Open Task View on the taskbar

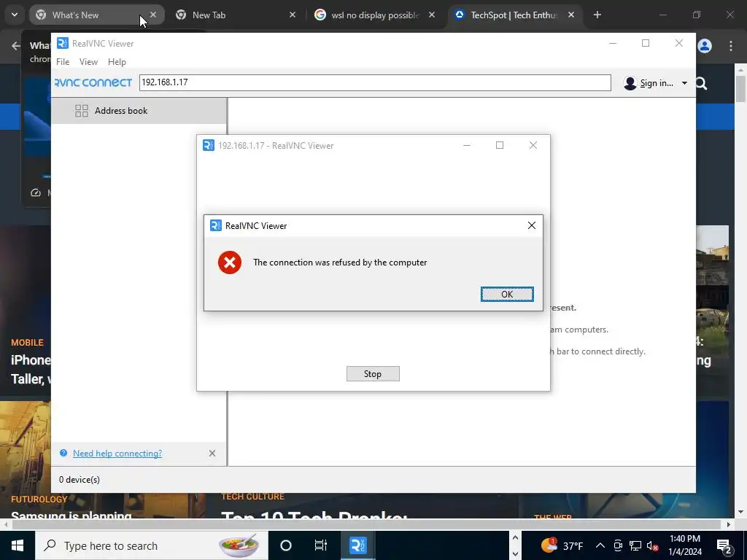pos(321,545)
